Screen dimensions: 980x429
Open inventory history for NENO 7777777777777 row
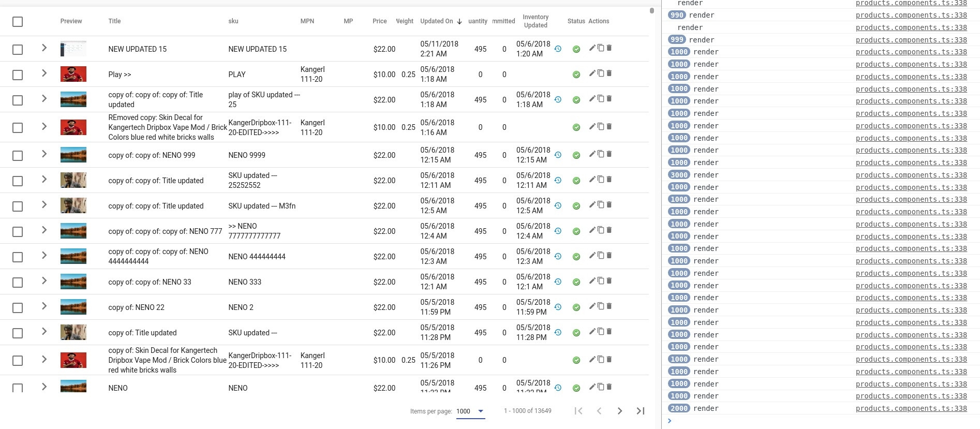pos(558,231)
